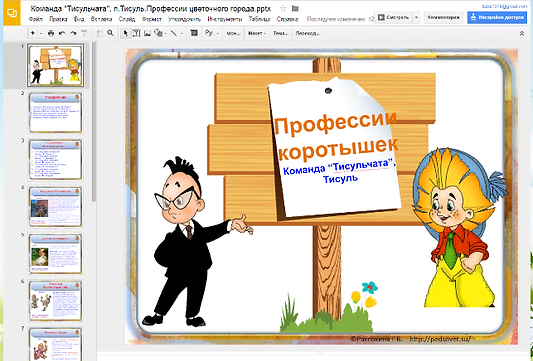Viewport: 533px width, 361px height.
Task: Click the filmstrip vertical scrollbar
Action: tap(94, 121)
